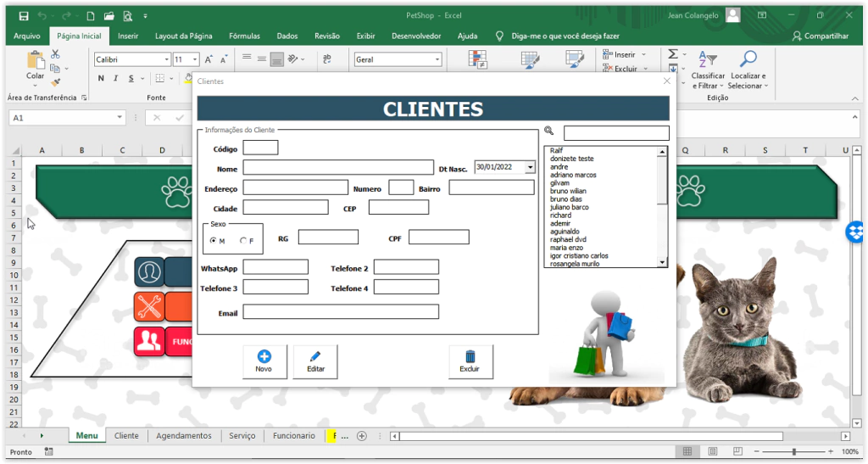The height and width of the screenshot is (464, 868).
Task: Open the Fórmulas ribbon tab
Action: (244, 36)
